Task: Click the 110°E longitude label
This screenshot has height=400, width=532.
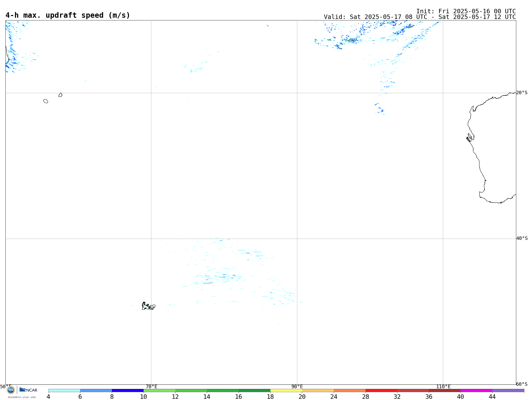Action: tap(443, 387)
